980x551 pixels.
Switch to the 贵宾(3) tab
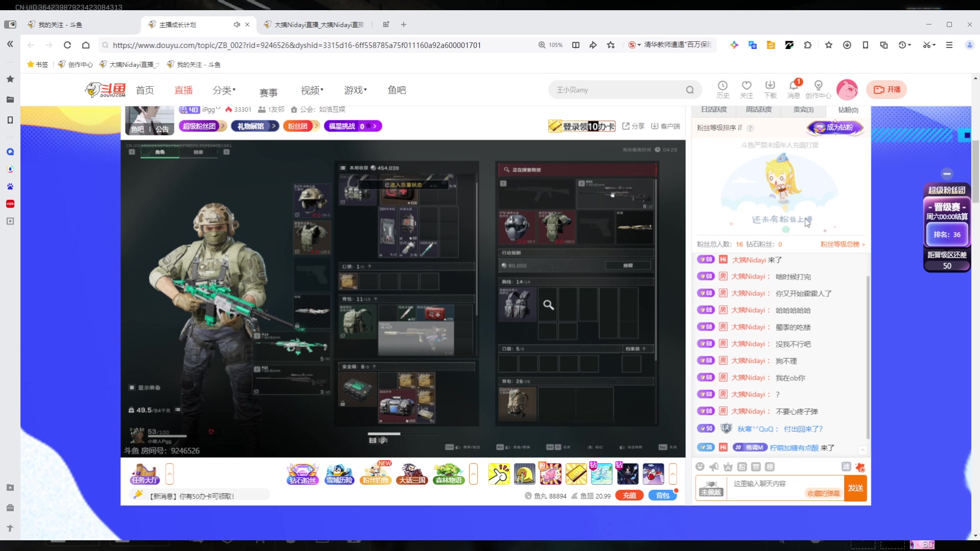pyautogui.click(x=803, y=110)
